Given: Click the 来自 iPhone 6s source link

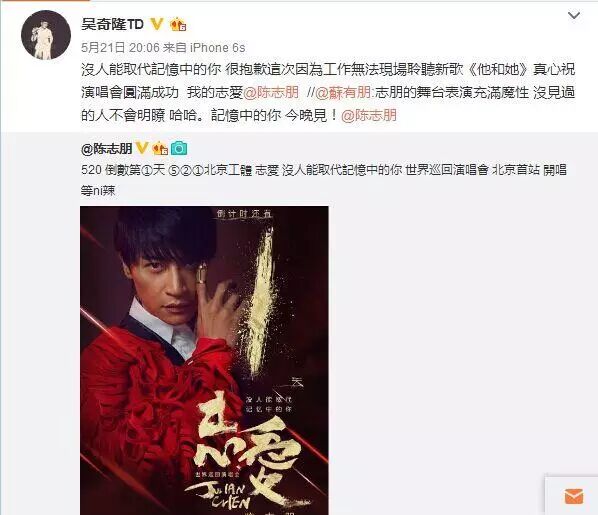Looking at the screenshot, I should [204, 48].
